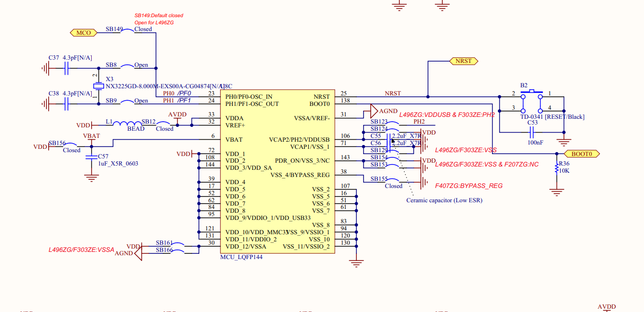Select the yellow MCO net port
Screen dimensions: 644x312
click(x=84, y=33)
